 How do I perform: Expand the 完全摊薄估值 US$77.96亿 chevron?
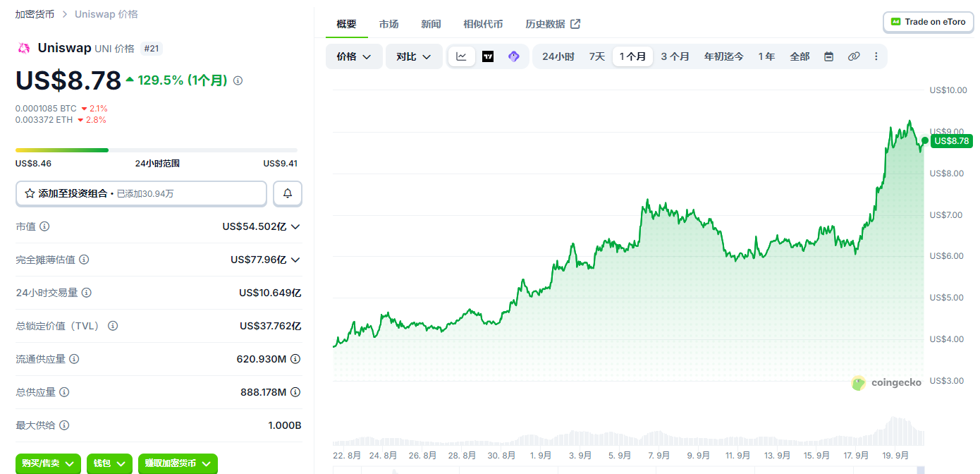[295, 260]
